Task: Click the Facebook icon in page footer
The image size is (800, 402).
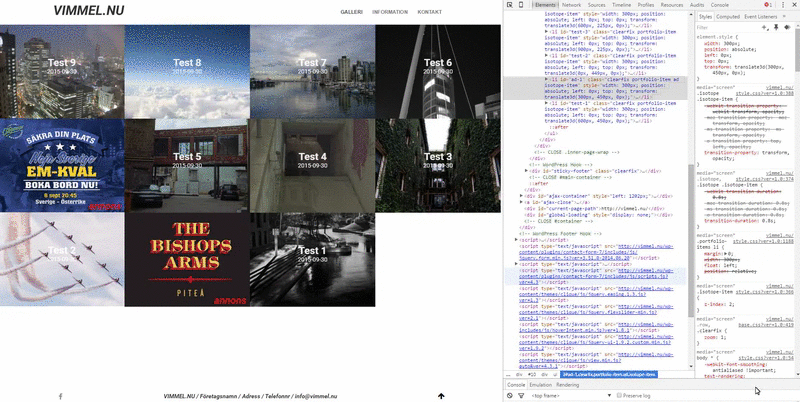Action: [61, 396]
